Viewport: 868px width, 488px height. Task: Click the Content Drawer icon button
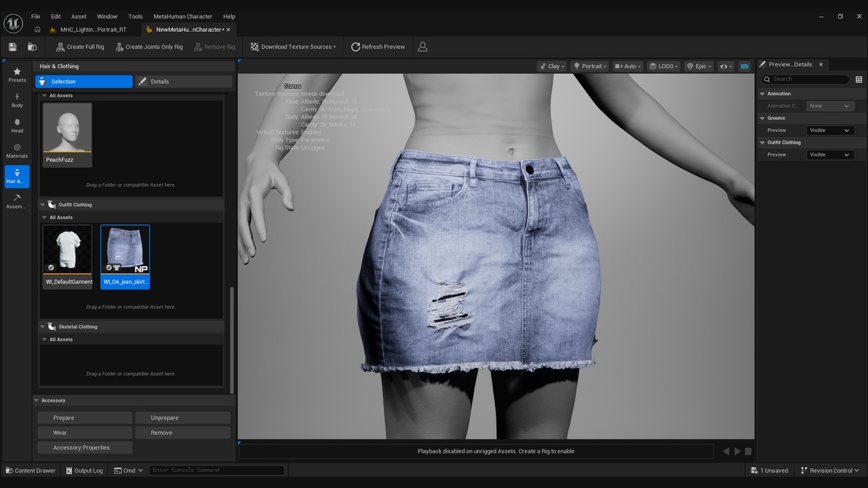[31, 470]
